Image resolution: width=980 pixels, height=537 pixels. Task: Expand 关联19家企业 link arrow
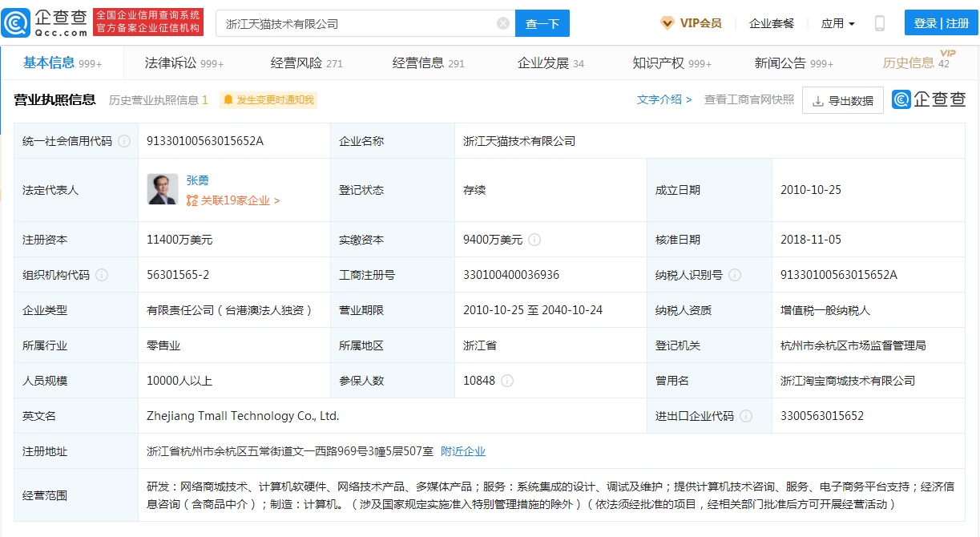(276, 201)
